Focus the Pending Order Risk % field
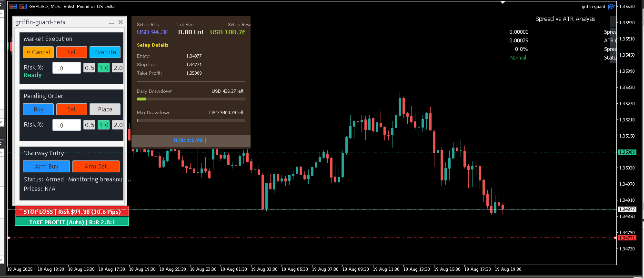 point(67,125)
